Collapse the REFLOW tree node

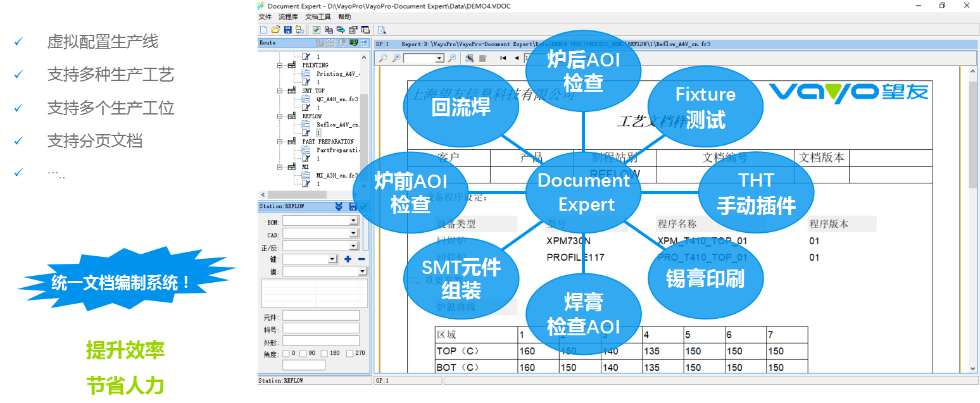[x=280, y=116]
